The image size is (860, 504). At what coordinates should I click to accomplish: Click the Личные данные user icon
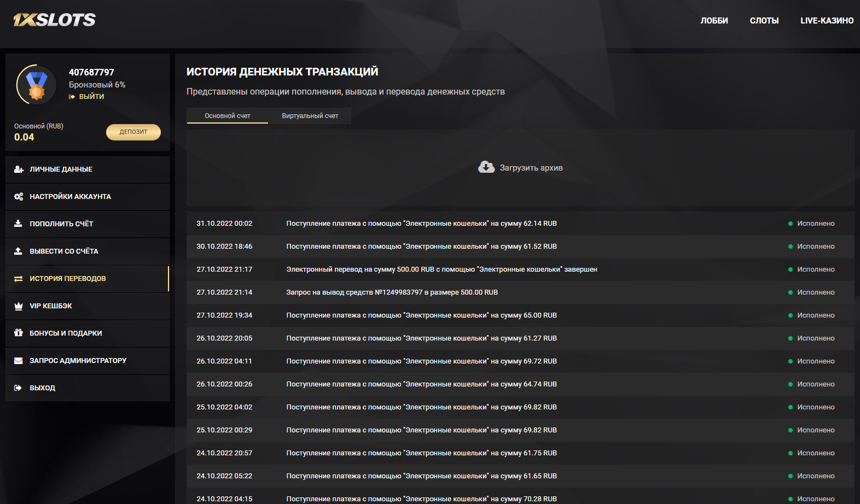click(x=19, y=169)
